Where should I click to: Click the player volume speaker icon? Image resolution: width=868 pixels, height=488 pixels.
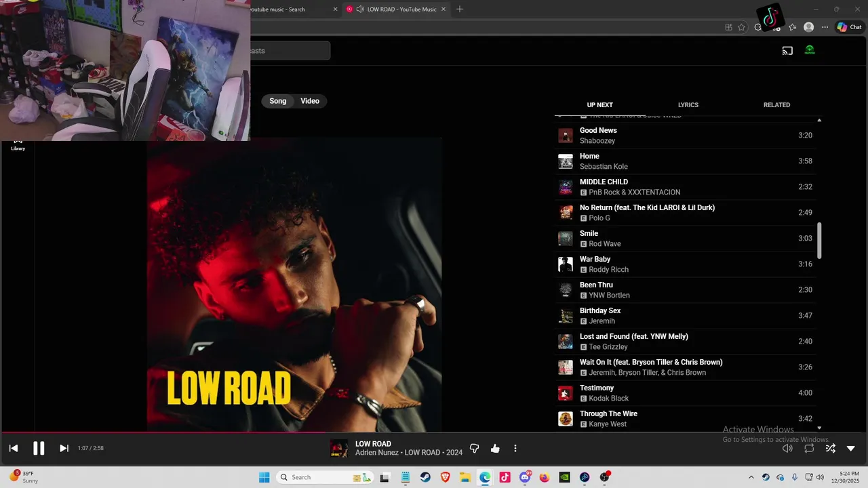(x=787, y=448)
